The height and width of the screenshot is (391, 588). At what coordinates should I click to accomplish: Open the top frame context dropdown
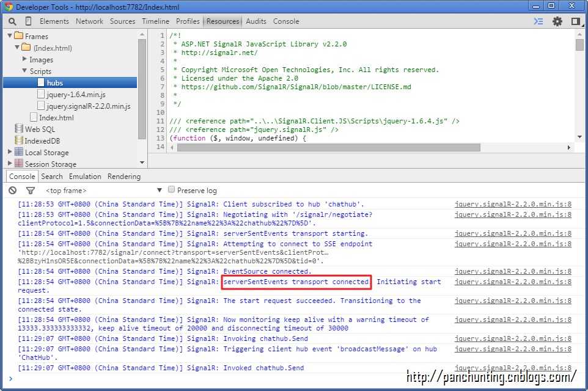coord(104,191)
